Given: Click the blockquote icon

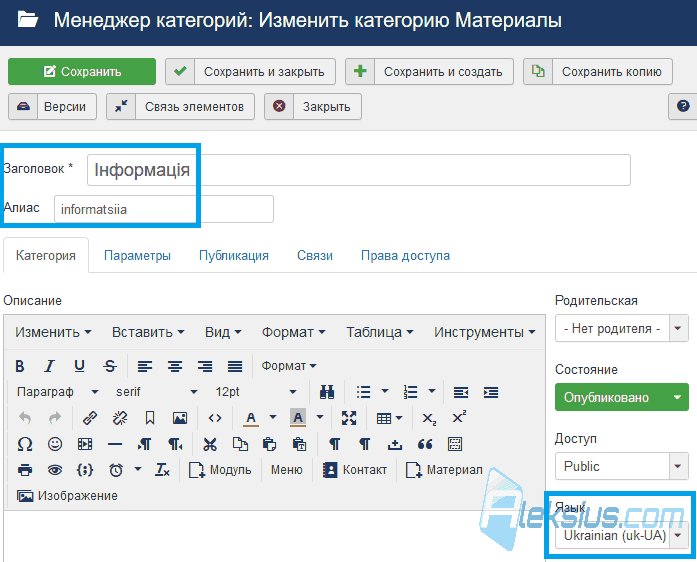Looking at the screenshot, I should [425, 444].
